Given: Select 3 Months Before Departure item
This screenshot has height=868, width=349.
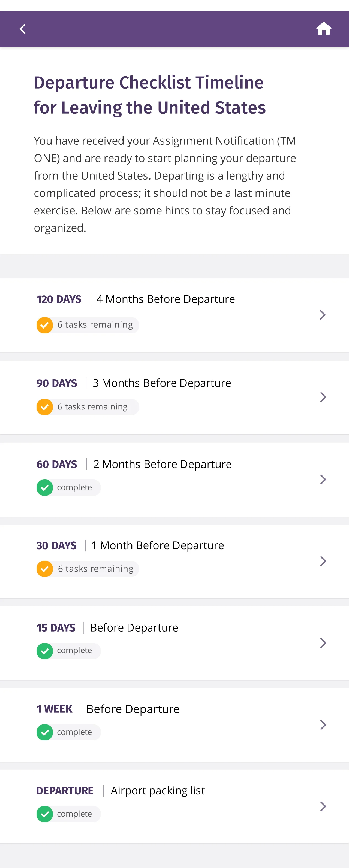Looking at the screenshot, I should [x=162, y=383].
